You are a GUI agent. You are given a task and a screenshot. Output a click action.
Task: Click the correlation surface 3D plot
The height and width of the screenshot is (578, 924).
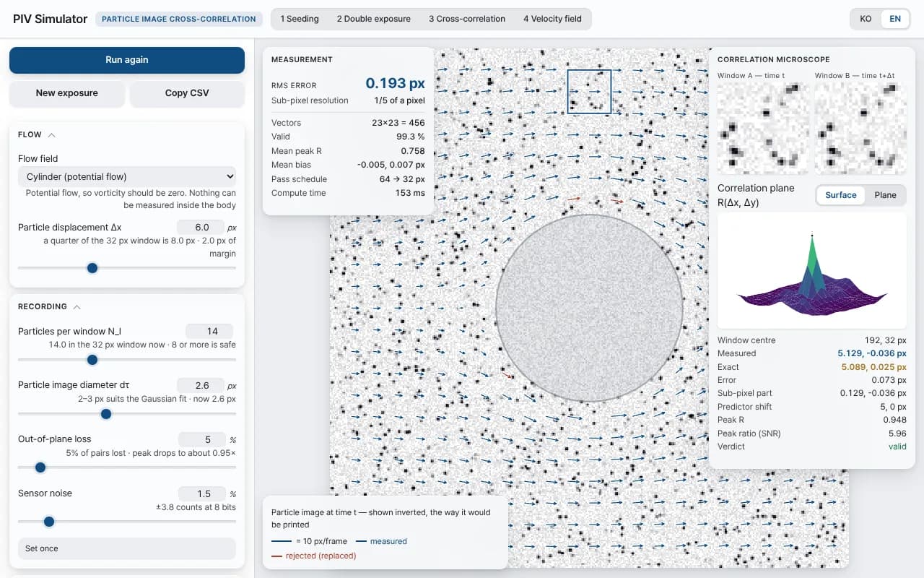pos(812,270)
